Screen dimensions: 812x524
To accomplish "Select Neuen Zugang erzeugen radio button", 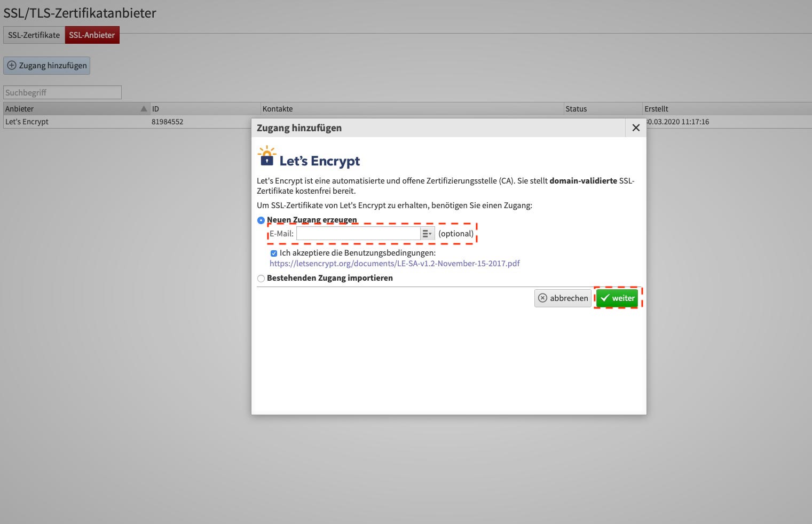I will 261,220.
